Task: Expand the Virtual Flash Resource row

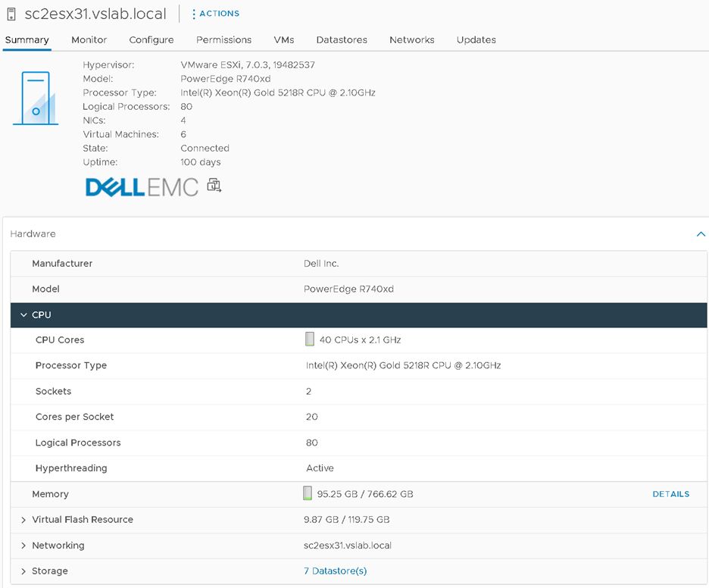Action: (24, 520)
